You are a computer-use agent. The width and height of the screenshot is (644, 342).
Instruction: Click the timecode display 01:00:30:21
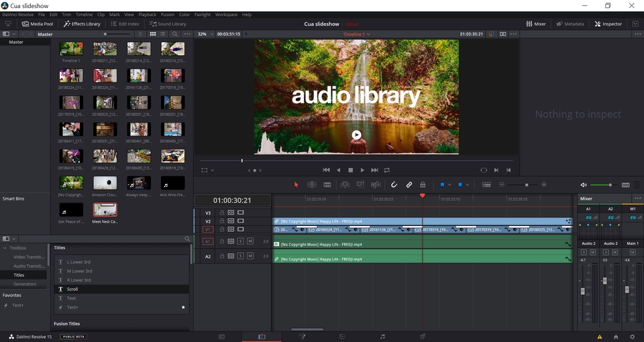[x=232, y=201]
